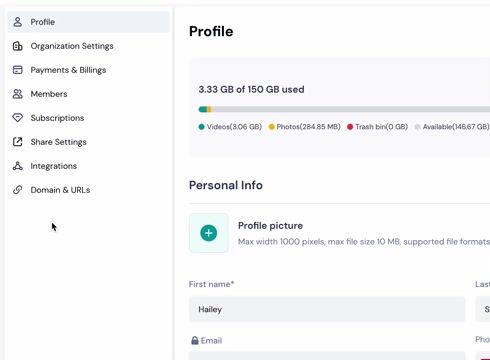Click the Members people icon
490x360 pixels.
click(x=18, y=94)
